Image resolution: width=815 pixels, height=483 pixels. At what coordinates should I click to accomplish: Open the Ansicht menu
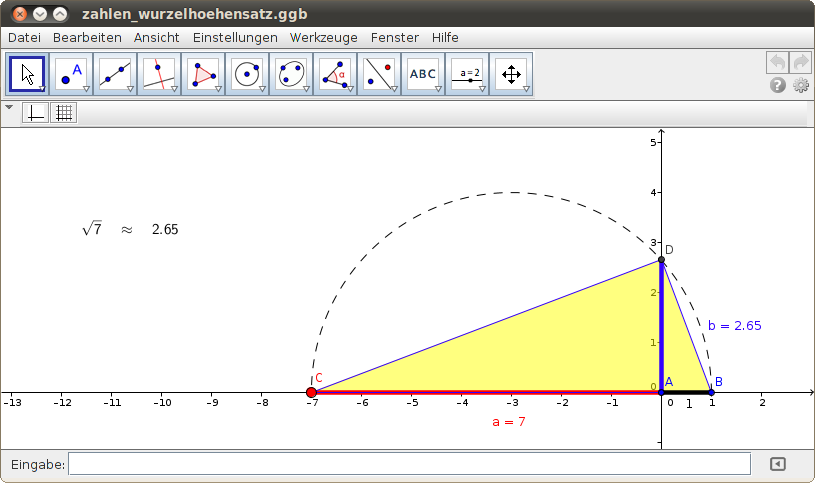tap(156, 37)
